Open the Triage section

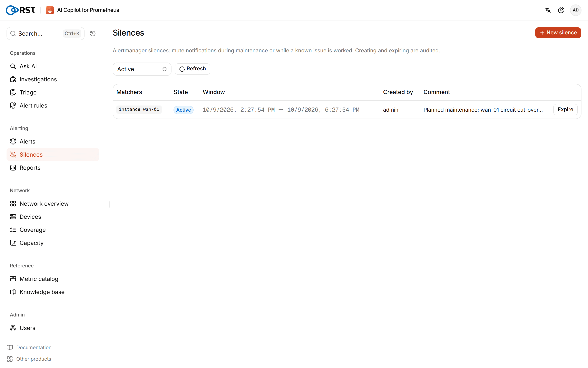tap(53, 92)
